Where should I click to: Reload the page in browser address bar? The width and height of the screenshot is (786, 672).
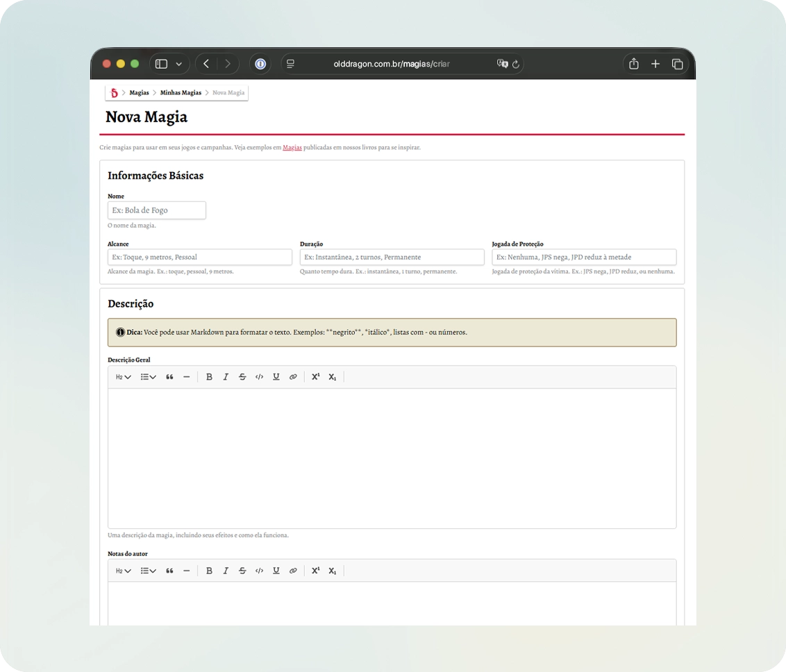(515, 64)
